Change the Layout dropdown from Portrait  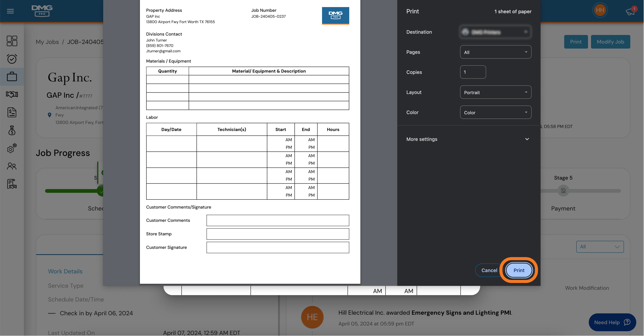coord(495,92)
